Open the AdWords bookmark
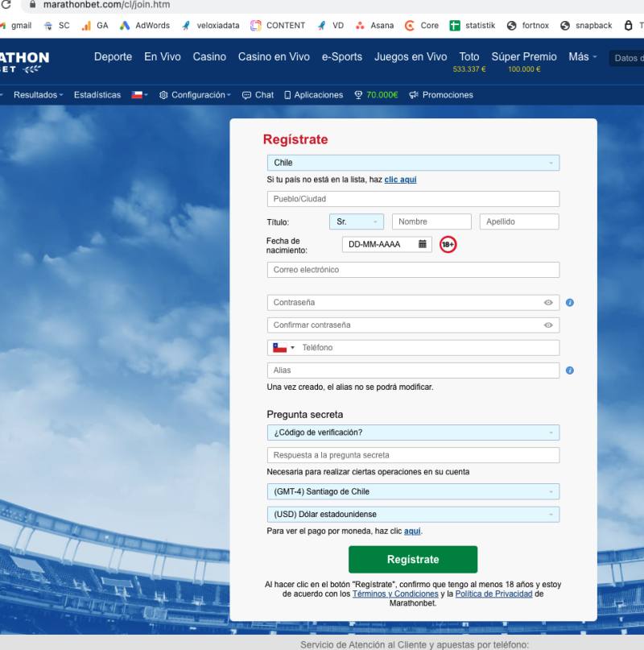The image size is (644, 650). (x=145, y=26)
